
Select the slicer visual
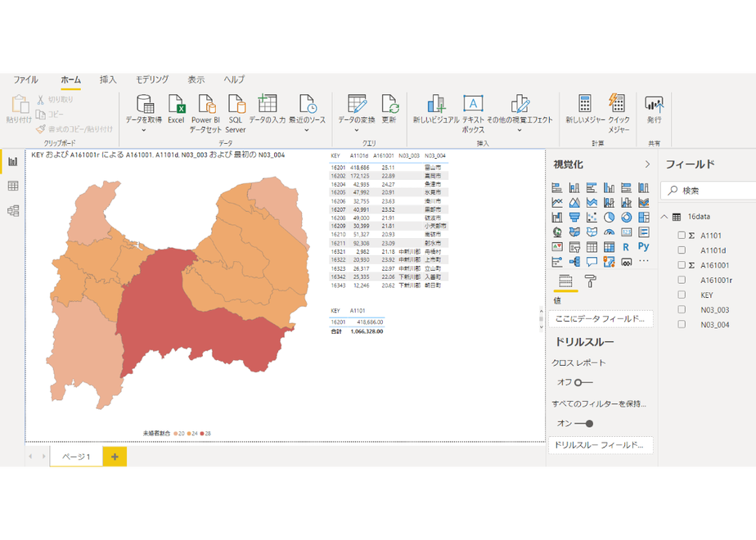(574, 247)
